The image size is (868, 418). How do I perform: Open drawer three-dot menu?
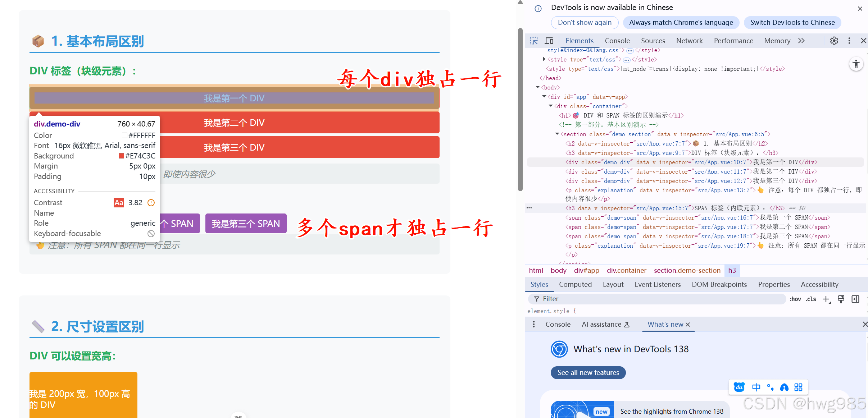tap(534, 324)
